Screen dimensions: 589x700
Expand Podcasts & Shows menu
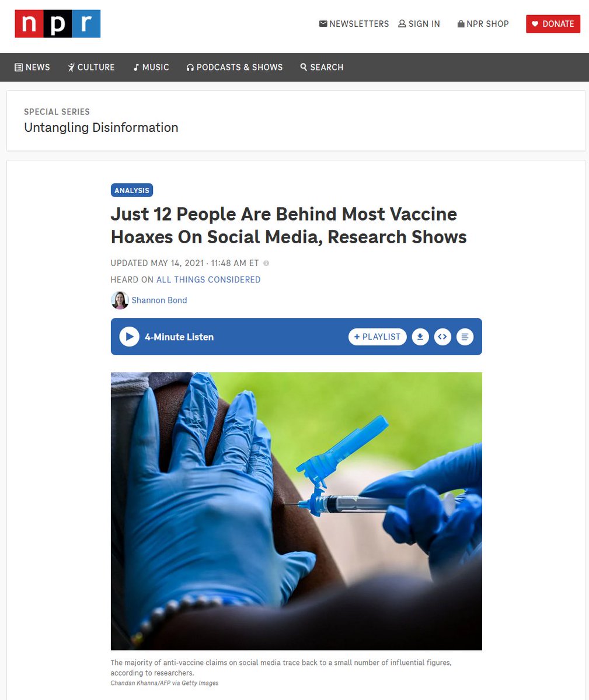click(x=235, y=67)
